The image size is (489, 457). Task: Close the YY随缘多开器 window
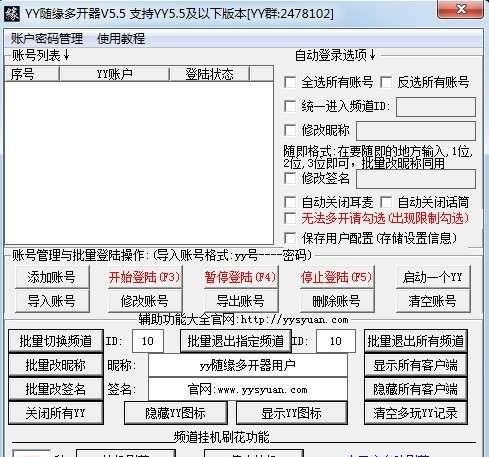tap(460, 9)
